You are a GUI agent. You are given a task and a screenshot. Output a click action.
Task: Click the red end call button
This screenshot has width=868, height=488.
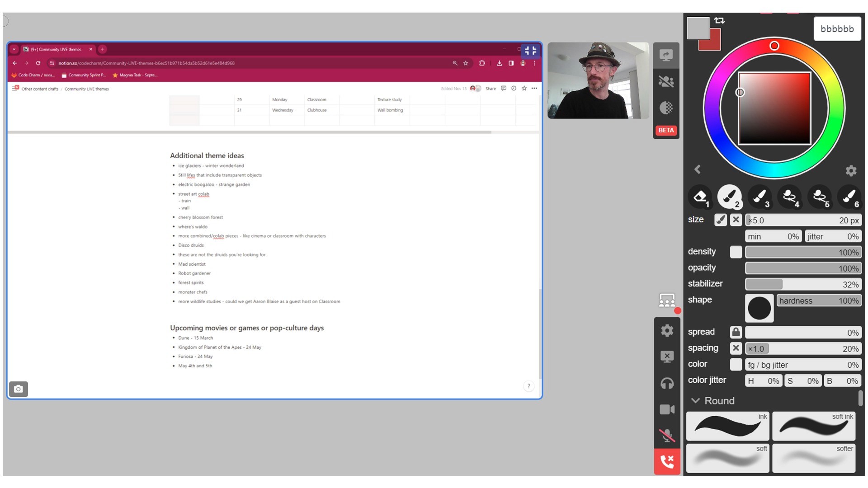click(x=667, y=461)
